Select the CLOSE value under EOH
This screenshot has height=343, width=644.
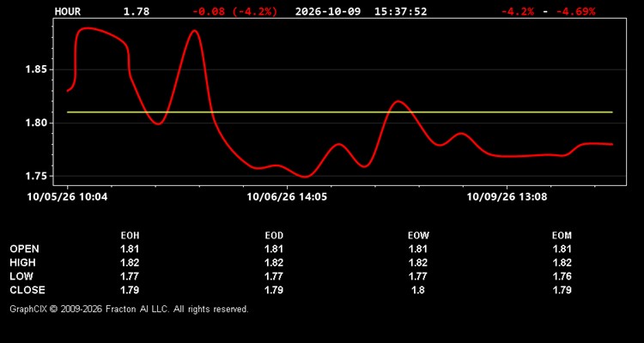(130, 290)
